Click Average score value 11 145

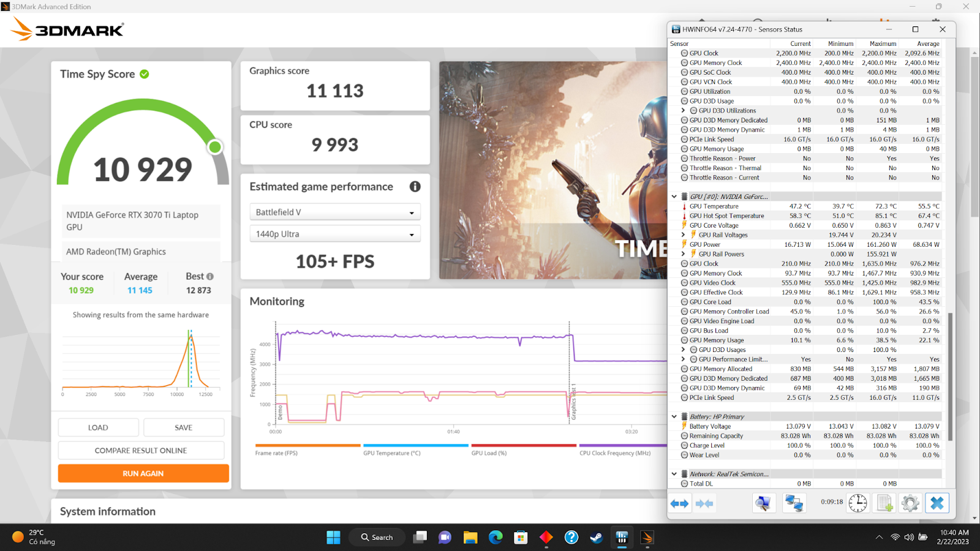click(x=140, y=290)
